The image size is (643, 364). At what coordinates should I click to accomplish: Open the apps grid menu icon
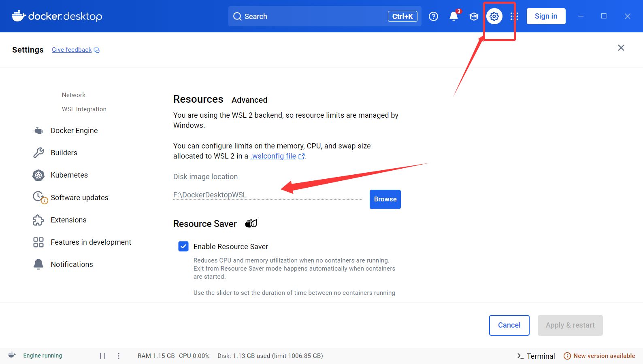click(x=514, y=16)
